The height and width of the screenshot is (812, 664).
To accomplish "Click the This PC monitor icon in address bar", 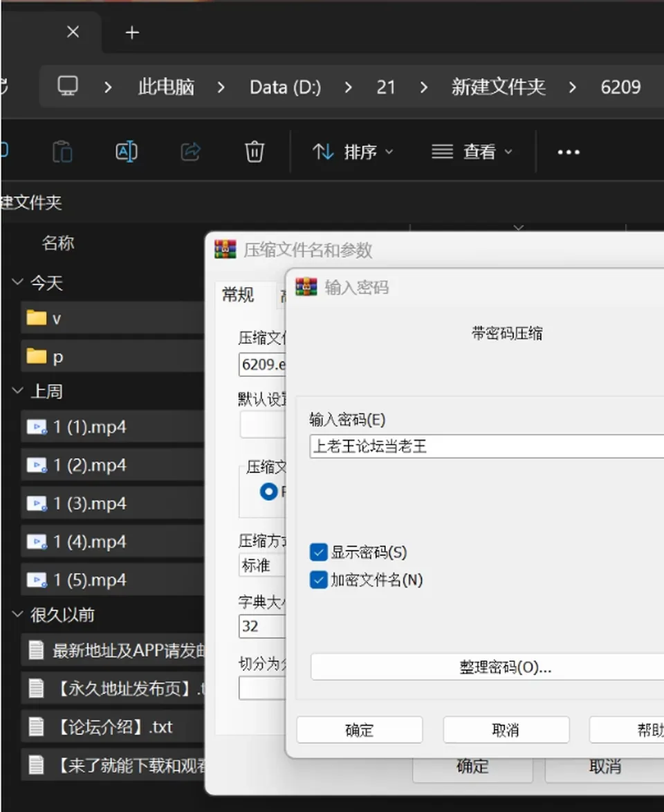I will (68, 86).
